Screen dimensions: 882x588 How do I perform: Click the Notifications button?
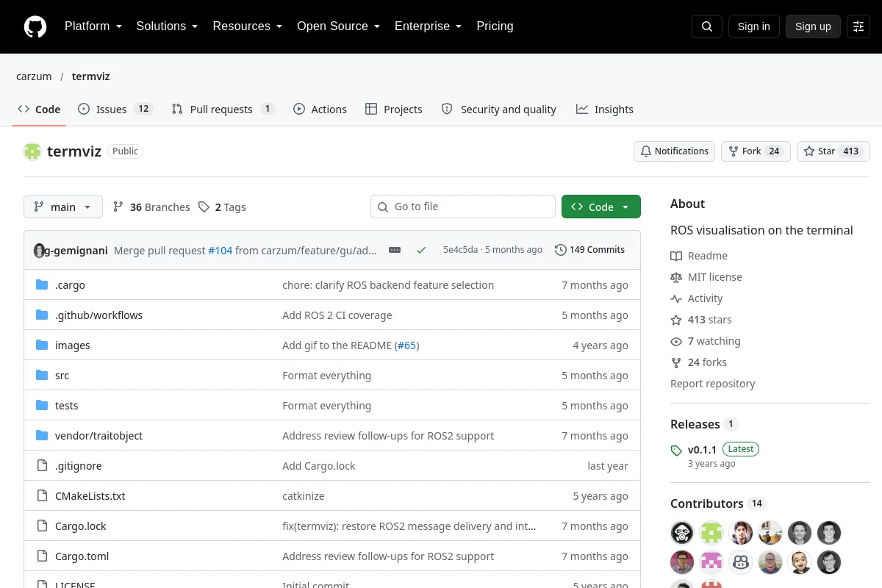(674, 151)
